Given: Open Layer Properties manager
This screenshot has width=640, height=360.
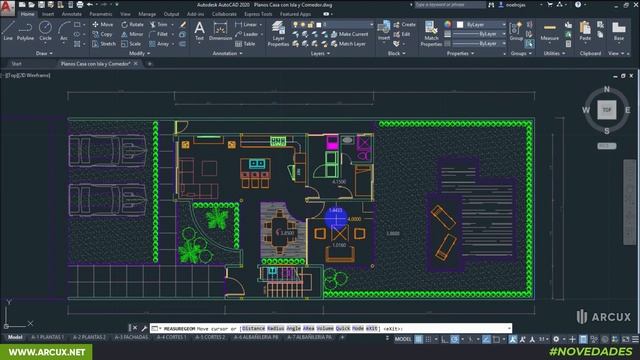Looking at the screenshot, I should [278, 33].
